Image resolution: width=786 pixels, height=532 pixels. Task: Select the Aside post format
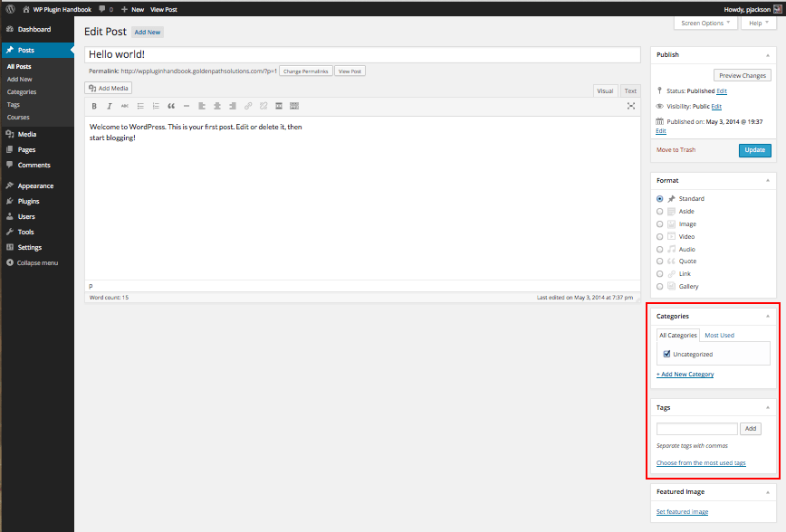point(660,211)
